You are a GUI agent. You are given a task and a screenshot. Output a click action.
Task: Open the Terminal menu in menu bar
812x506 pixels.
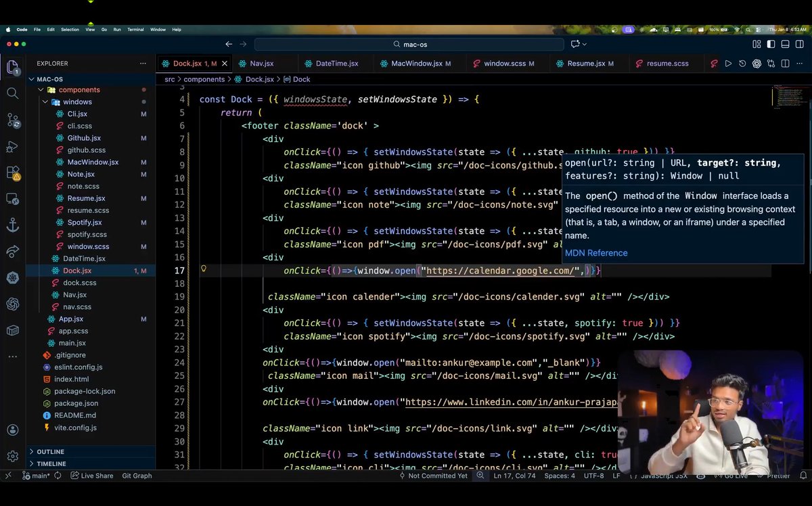[x=135, y=30]
